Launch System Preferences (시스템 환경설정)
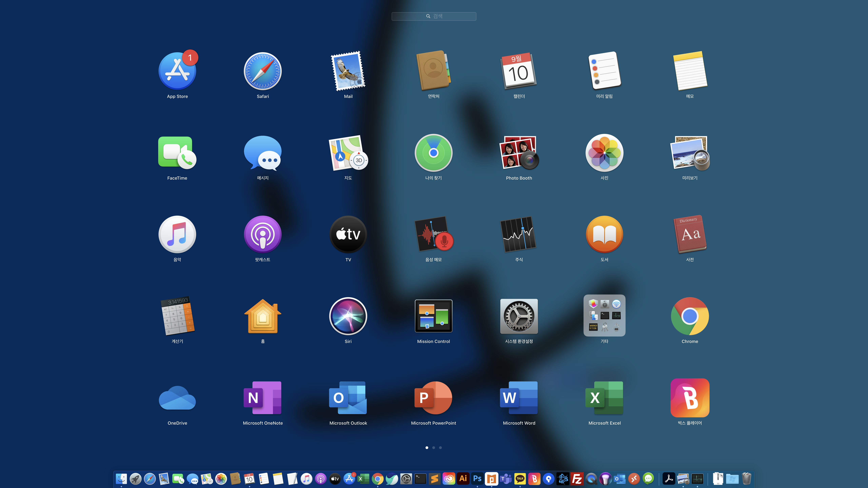The height and width of the screenshot is (488, 868). 519,316
